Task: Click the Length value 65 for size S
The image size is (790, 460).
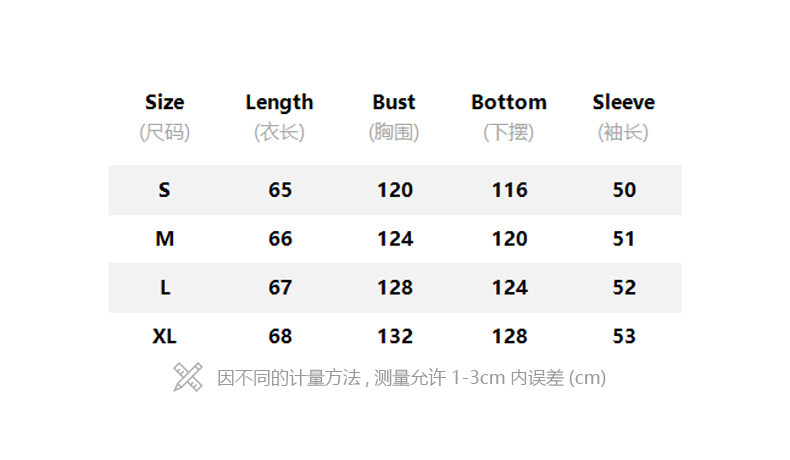Action: tap(280, 190)
